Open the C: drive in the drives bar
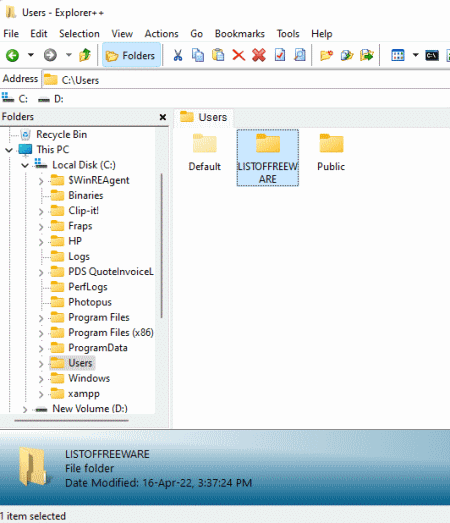Viewport: 450px width, 523px height. (x=15, y=99)
